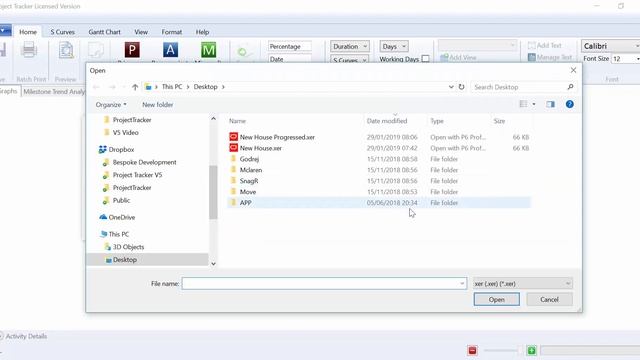Expand the File name history dropdown arrow
The height and width of the screenshot is (360, 640).
tap(462, 283)
